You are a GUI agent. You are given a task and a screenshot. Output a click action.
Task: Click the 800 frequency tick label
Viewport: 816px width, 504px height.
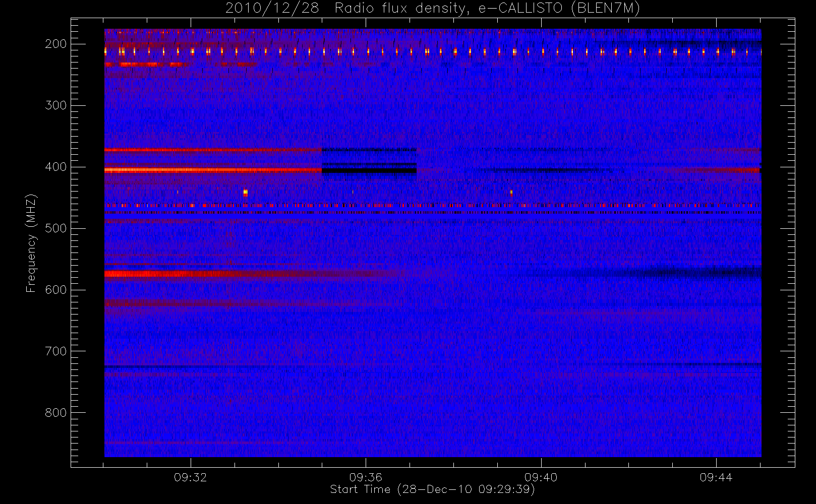(56, 413)
